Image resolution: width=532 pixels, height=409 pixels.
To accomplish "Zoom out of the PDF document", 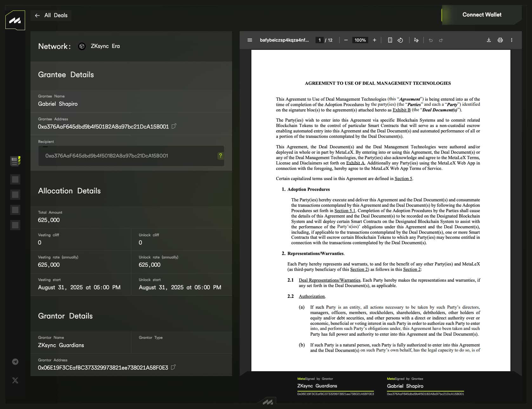I will click(x=346, y=40).
